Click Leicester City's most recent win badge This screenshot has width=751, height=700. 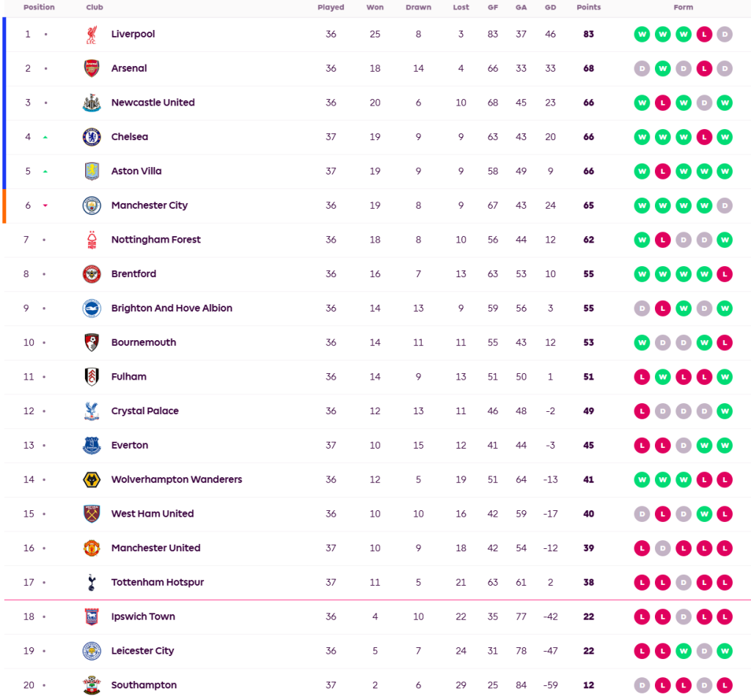[725, 651]
